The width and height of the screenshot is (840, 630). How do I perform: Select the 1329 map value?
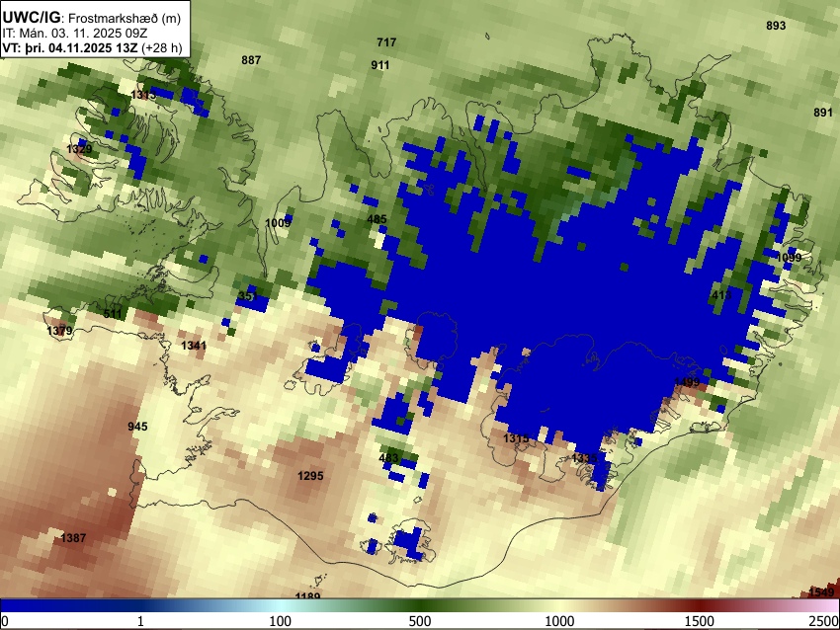coord(79,149)
